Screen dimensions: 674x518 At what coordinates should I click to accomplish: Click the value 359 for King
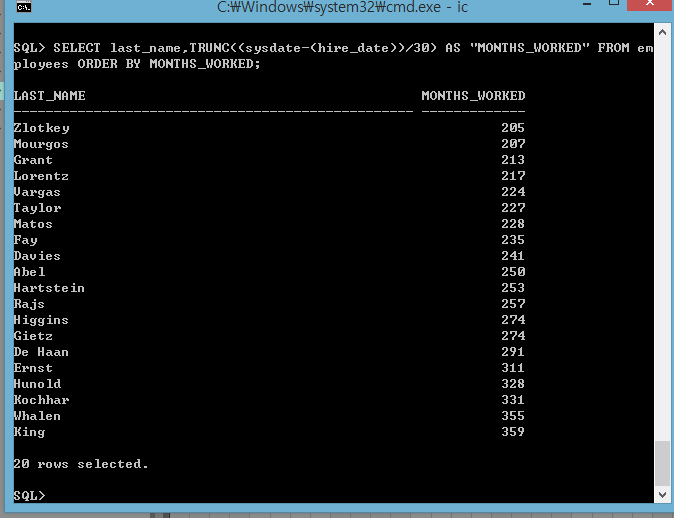point(513,432)
